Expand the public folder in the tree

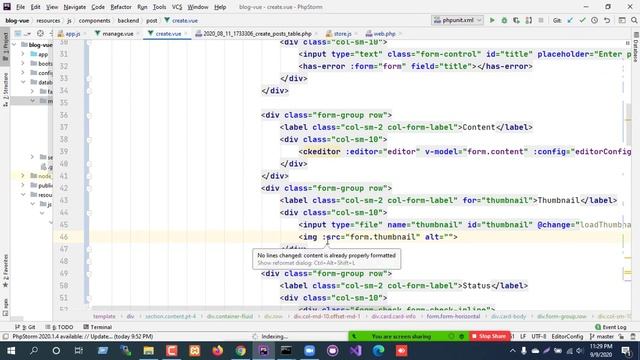(23, 185)
